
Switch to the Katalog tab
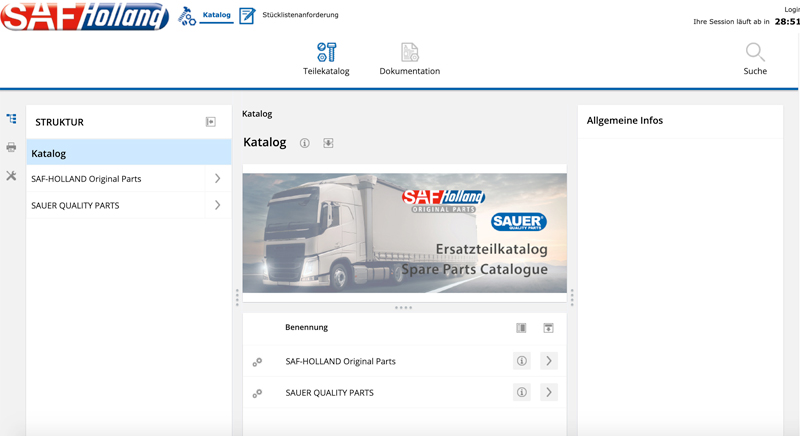click(x=216, y=15)
